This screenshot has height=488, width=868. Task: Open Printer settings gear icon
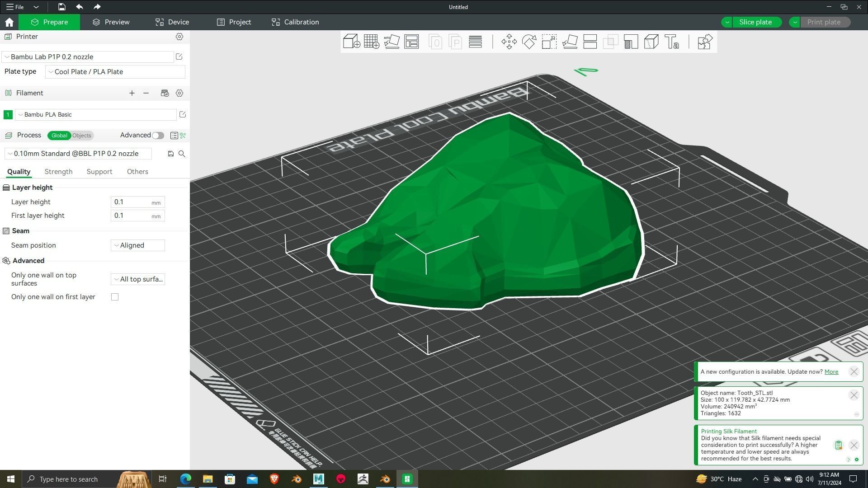(179, 37)
